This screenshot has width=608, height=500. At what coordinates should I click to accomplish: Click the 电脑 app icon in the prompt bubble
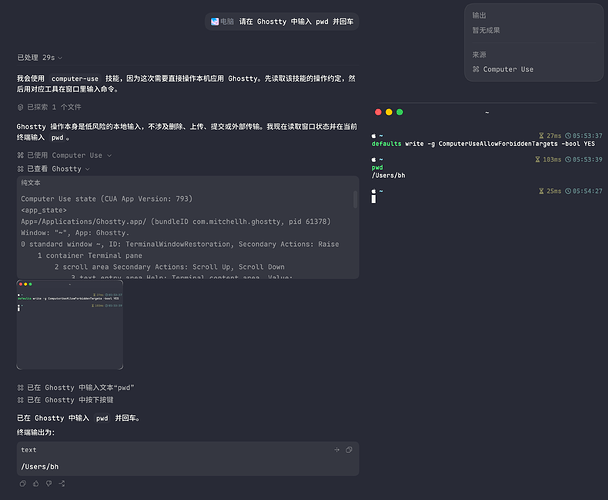(x=214, y=21)
